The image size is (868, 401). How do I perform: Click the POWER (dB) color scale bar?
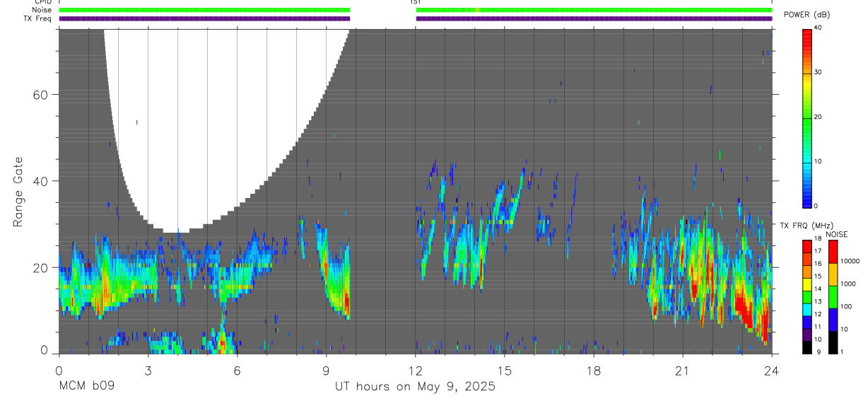[x=807, y=117]
